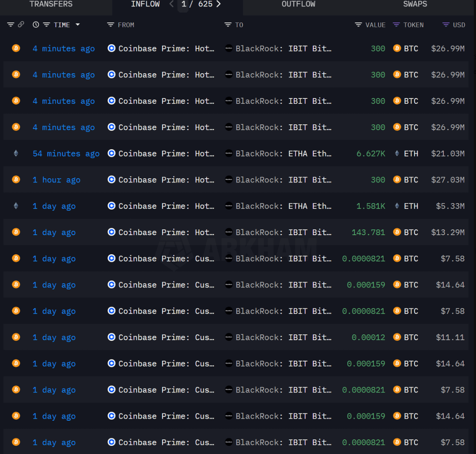The image size is (476, 454).
Task: Open BlackRock ETHA recipient in 6.627K row
Action: [x=284, y=154]
